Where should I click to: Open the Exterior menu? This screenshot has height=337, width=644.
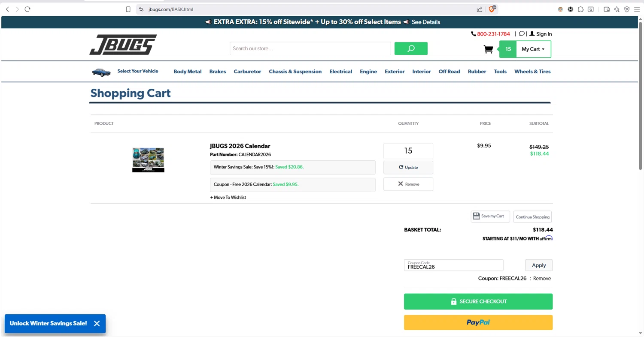pos(395,72)
